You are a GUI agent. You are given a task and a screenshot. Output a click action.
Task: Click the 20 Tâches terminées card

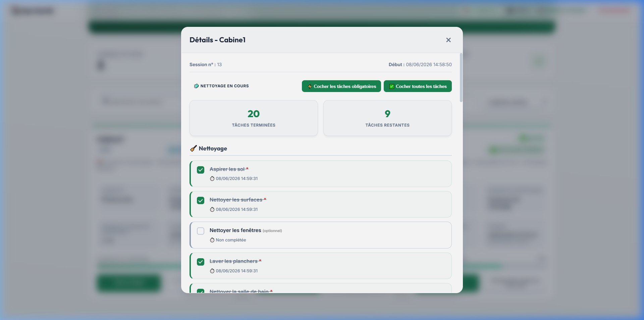click(254, 118)
